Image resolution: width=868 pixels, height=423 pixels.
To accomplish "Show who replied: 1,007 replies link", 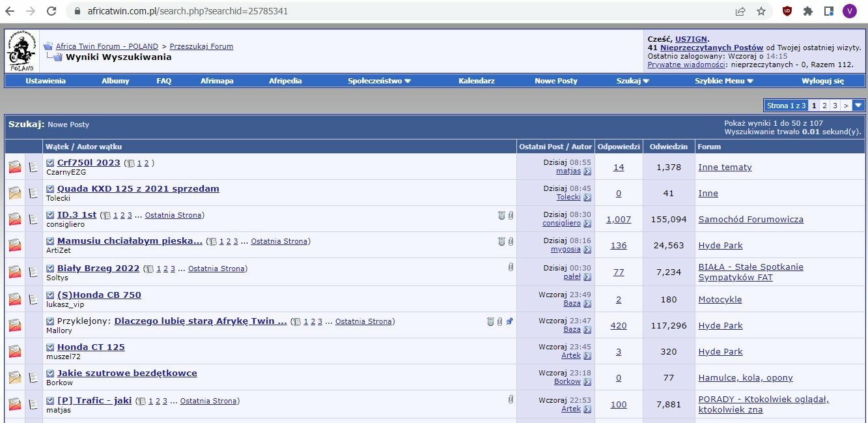I will tap(619, 219).
